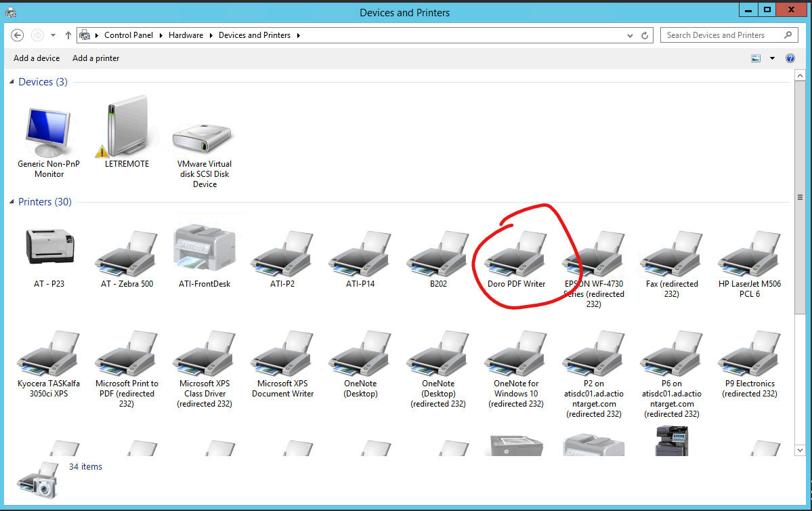Navigate to Hardware in the breadcrumb
This screenshot has width=812, height=511.
186,35
